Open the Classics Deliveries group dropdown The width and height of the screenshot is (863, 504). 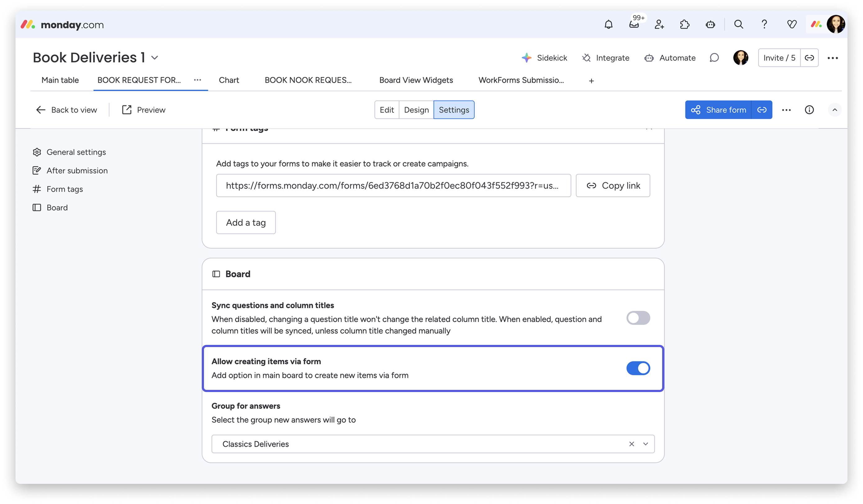[433, 444]
